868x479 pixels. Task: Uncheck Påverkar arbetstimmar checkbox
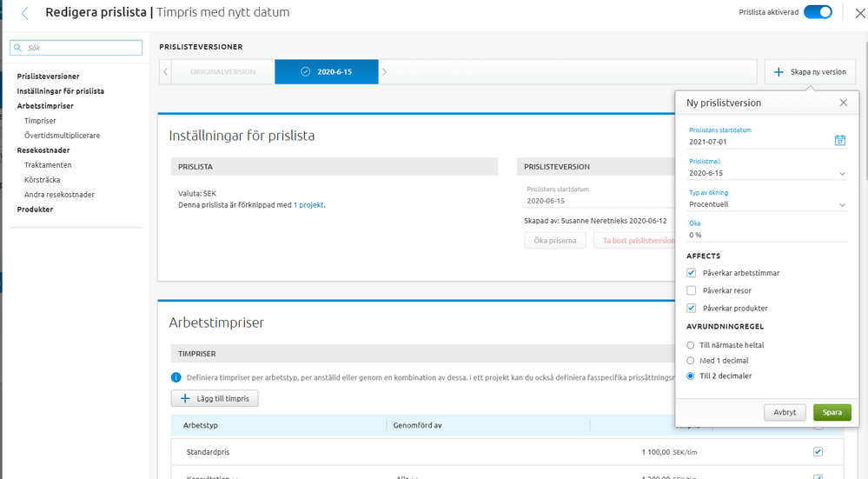coord(692,273)
